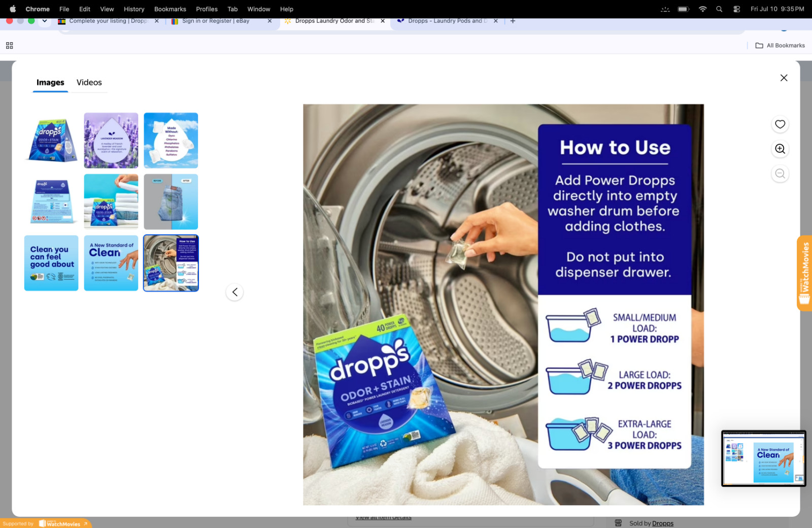Screen dimensions: 812x528
Task: Open the Clean you can feel good about thumbnail
Action: point(51,263)
